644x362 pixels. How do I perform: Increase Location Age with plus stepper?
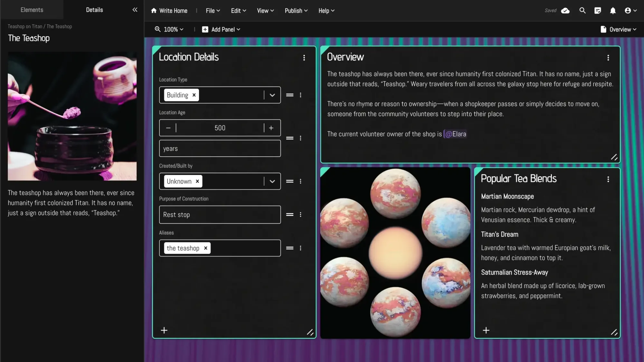(x=271, y=128)
